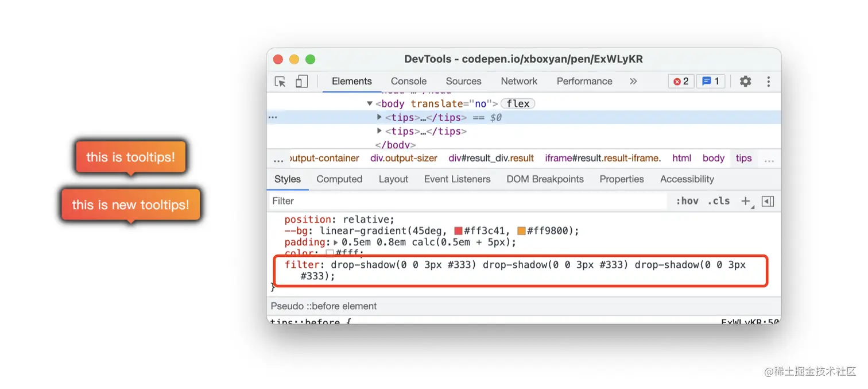
Task: Click the tips breadcrumb
Action: click(743, 158)
